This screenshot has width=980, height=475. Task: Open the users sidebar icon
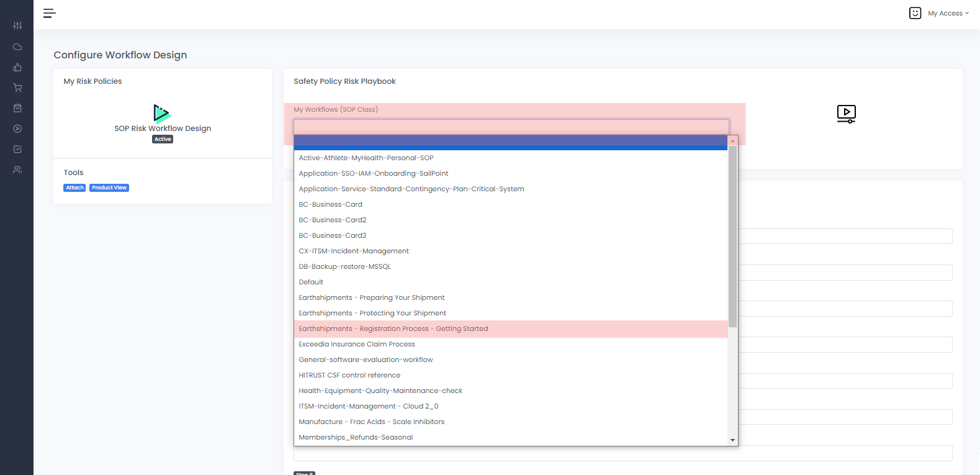(x=17, y=170)
